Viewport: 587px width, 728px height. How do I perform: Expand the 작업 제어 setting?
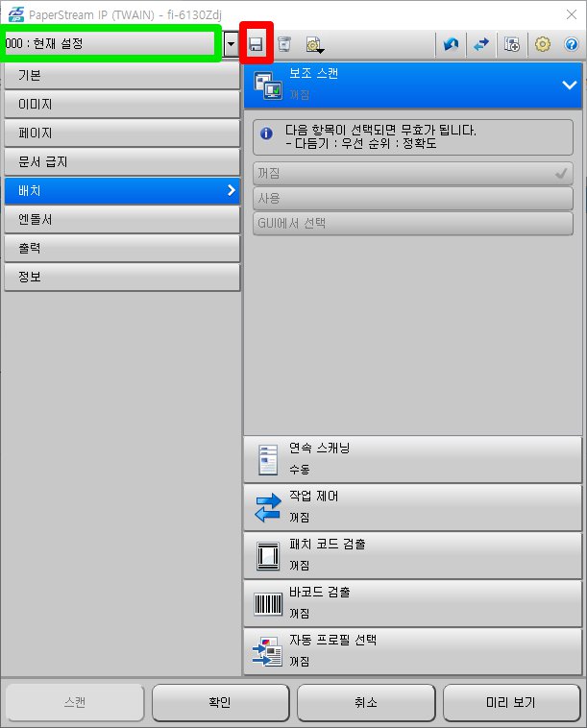pyautogui.click(x=412, y=507)
